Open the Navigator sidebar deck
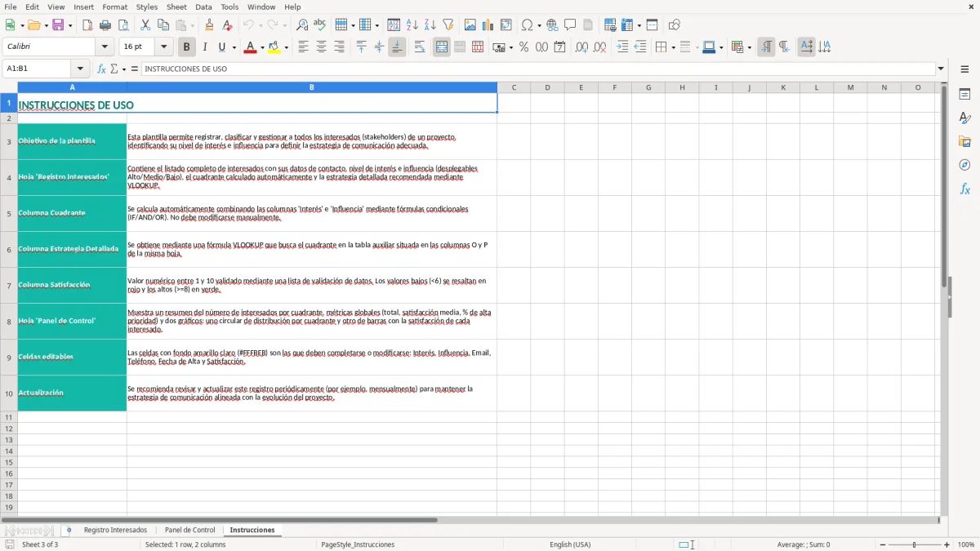This screenshot has height=551, width=980. click(964, 165)
